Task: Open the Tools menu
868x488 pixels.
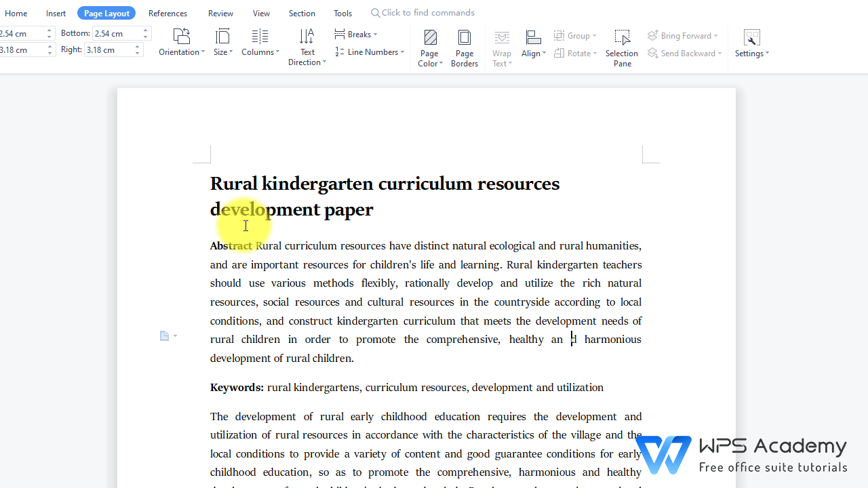Action: coord(342,12)
